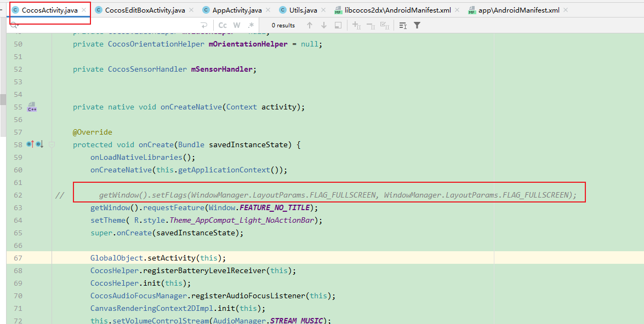
Task: Select all occurrences icon in the search bar
Action: coord(385,25)
